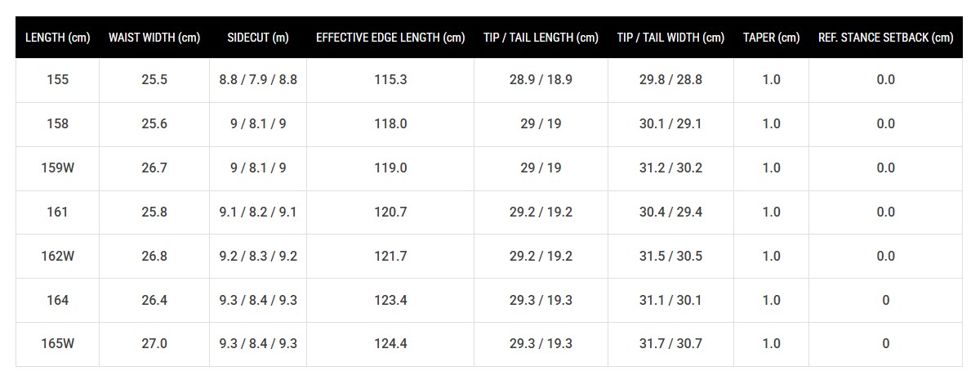Select waist width value 25.5
980x380 pixels.
coord(154,80)
